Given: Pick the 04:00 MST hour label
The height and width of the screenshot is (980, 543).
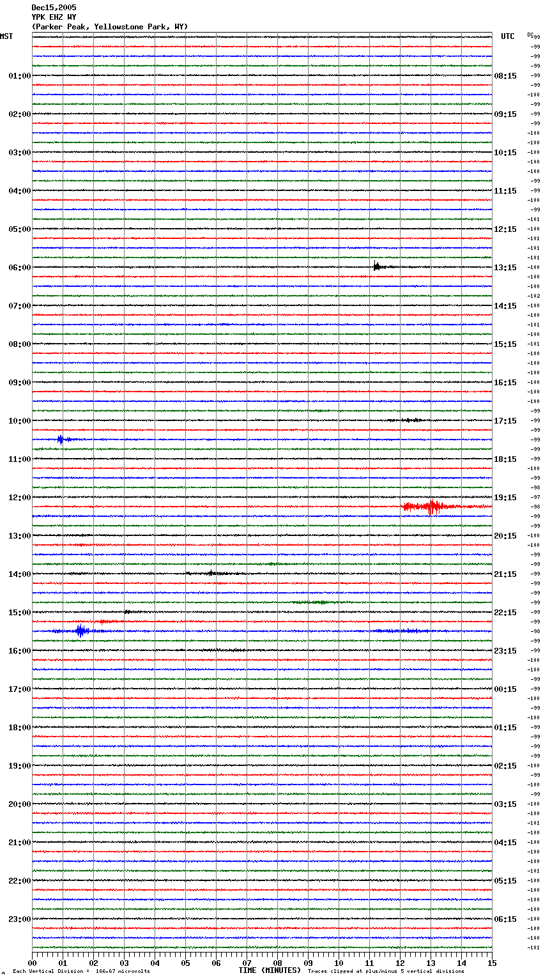Looking at the screenshot, I should click(x=20, y=191).
